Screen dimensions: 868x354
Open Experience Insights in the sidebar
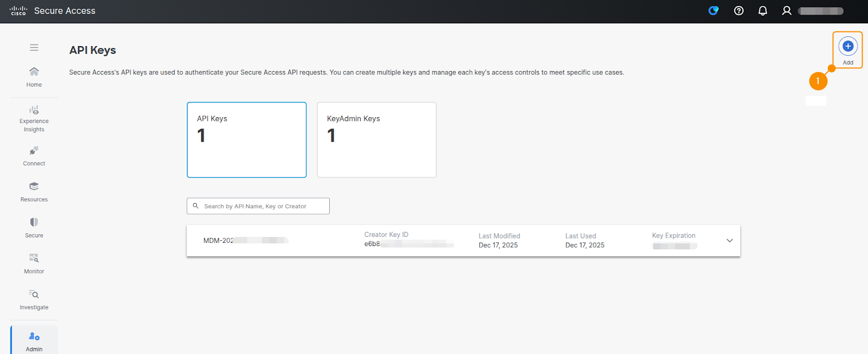click(x=34, y=118)
